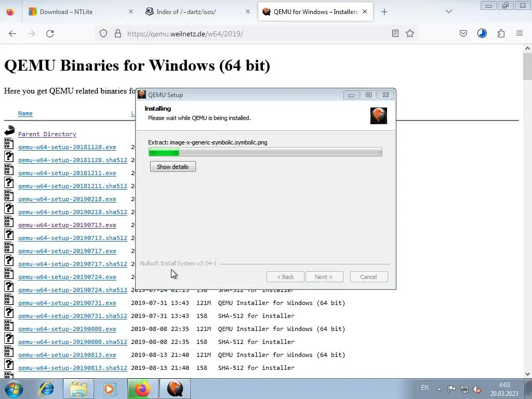Toggle reader view icon in address bar
Image resolution: width=532 pixels, height=399 pixels.
(395, 33)
